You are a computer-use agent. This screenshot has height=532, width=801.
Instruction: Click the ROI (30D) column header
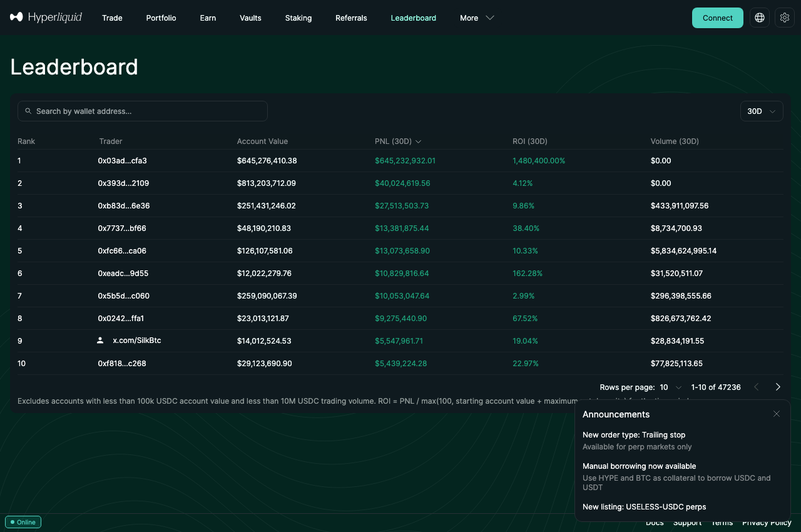[x=530, y=141]
